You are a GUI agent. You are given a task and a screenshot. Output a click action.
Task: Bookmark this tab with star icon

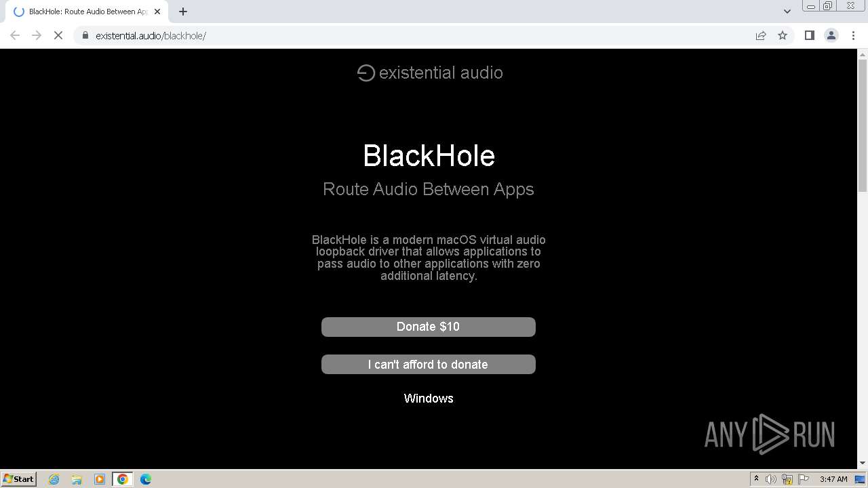(x=783, y=35)
